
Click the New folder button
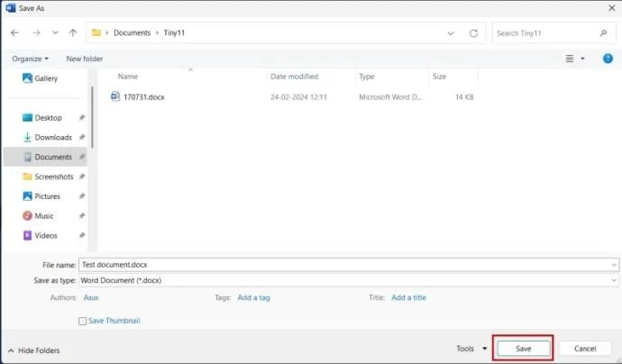click(85, 59)
